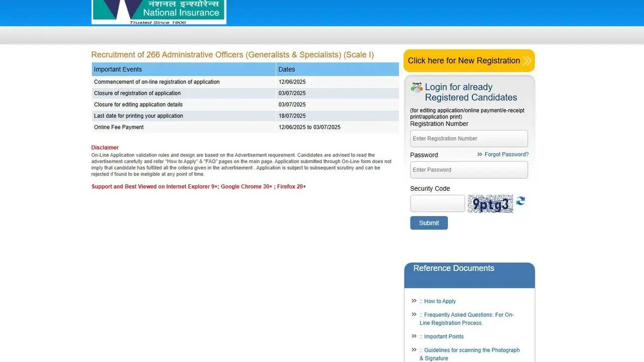
Task: Open the How to Apply document
Action: point(440,301)
